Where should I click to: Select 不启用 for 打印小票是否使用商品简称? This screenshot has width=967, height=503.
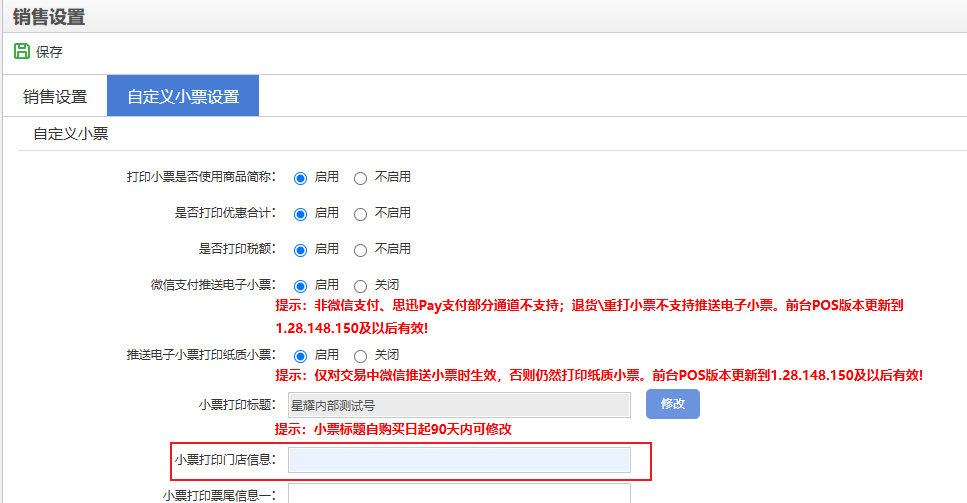click(361, 178)
